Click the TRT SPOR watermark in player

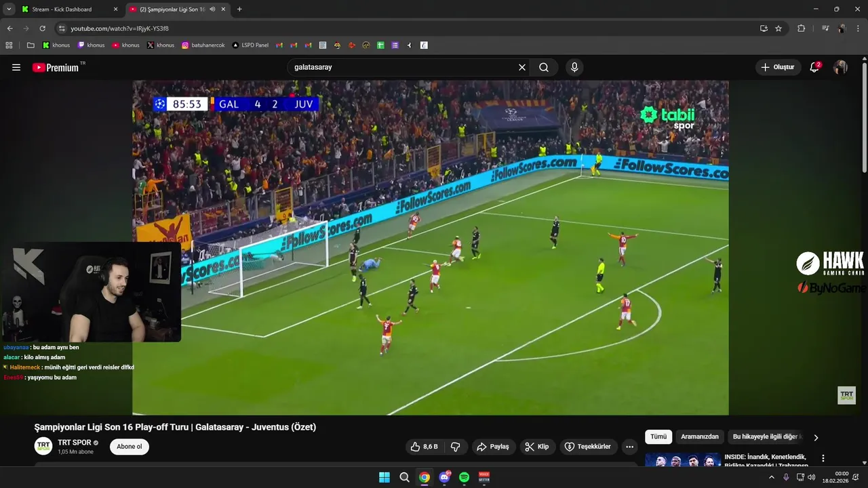coord(846,395)
